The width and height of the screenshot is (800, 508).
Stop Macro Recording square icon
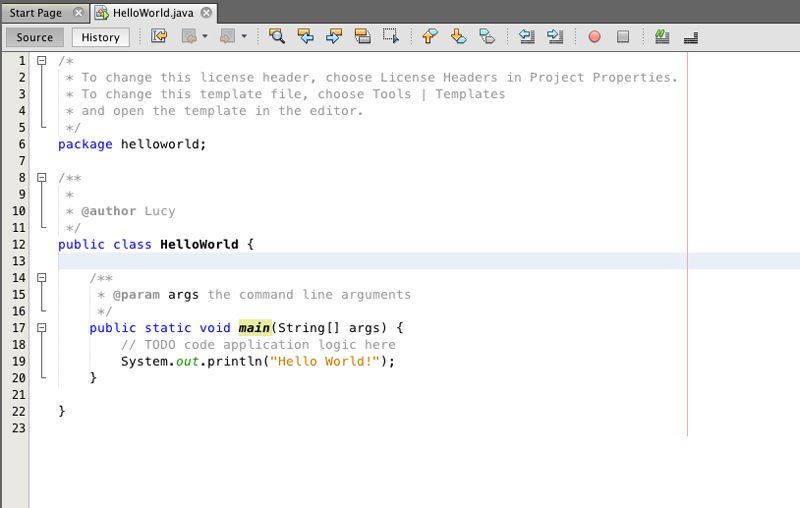pos(623,37)
